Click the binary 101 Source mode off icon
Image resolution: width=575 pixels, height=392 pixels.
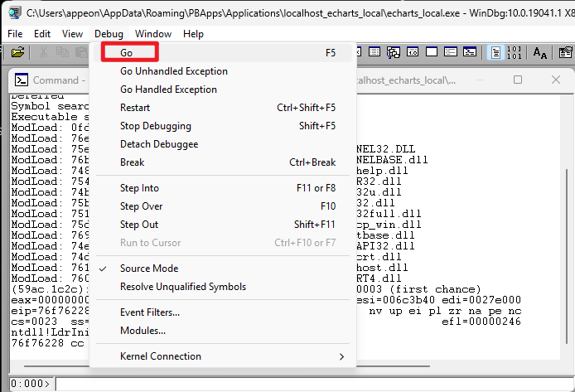pyautogui.click(x=514, y=52)
